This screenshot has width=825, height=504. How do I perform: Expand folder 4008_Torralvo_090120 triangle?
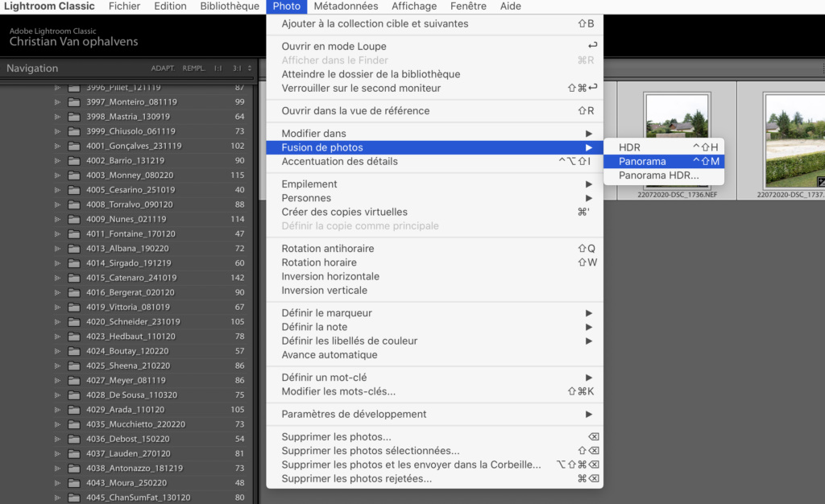[x=57, y=204]
